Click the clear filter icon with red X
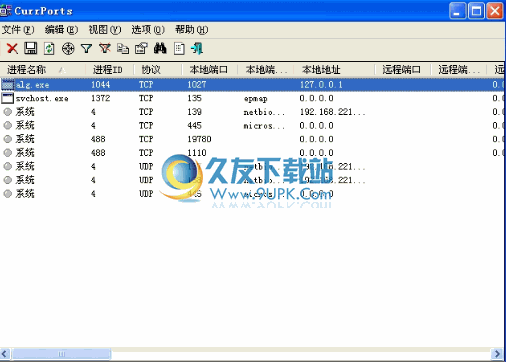The height and width of the screenshot is (362, 506). [x=105, y=49]
